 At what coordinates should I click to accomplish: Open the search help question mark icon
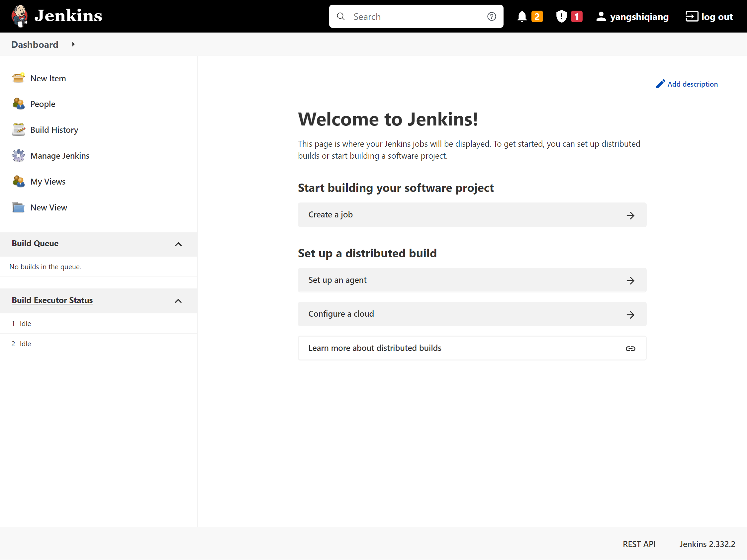(492, 16)
